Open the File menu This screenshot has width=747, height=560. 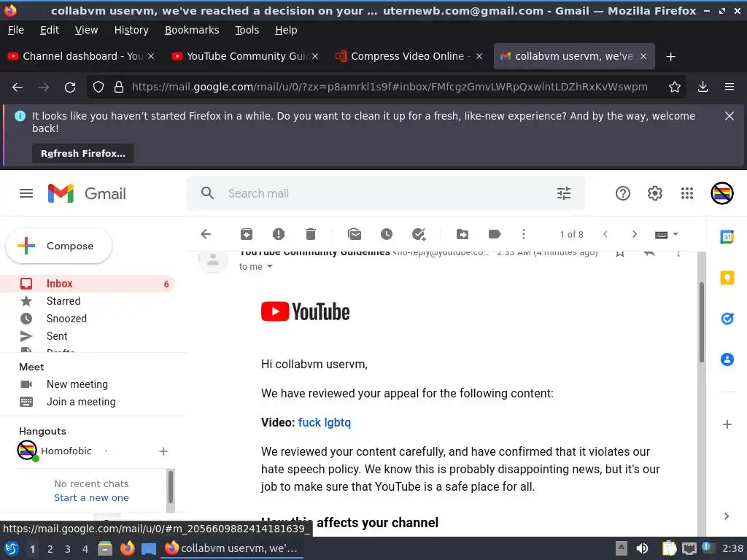coord(16,30)
